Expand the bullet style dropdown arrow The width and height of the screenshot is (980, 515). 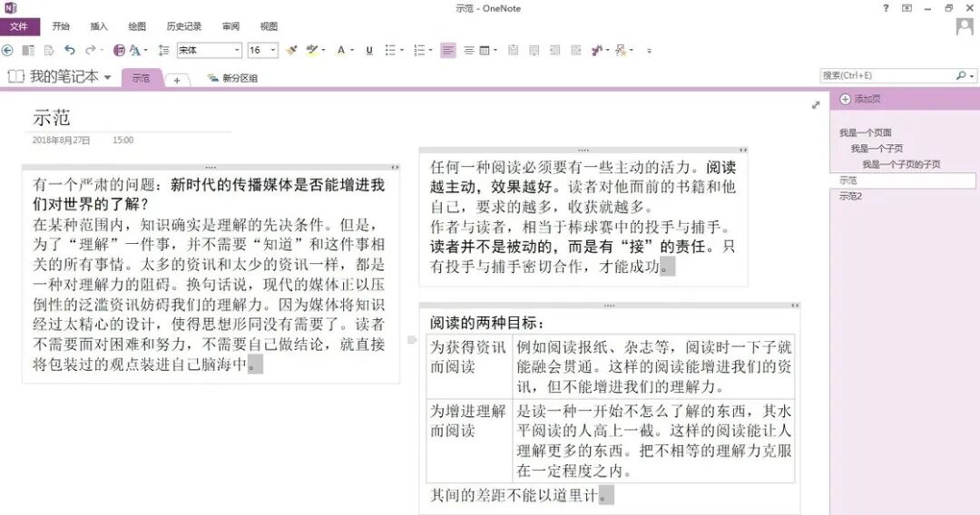pyautogui.click(x=401, y=50)
